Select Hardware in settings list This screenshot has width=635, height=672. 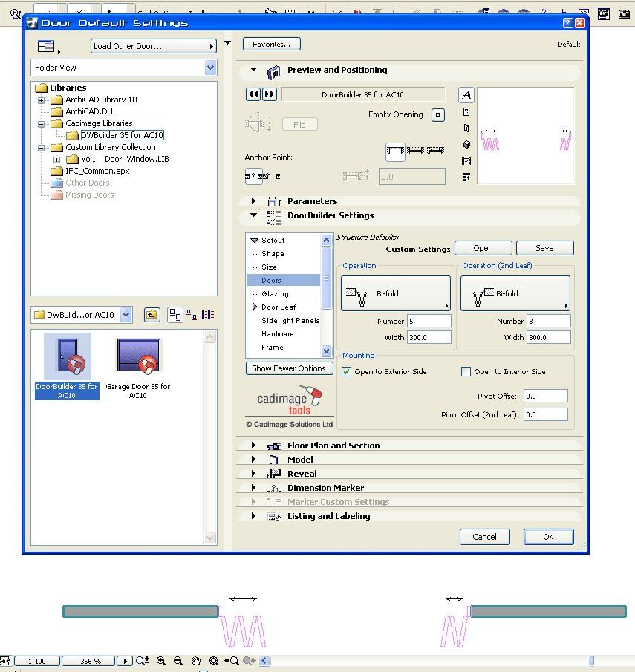click(x=278, y=334)
